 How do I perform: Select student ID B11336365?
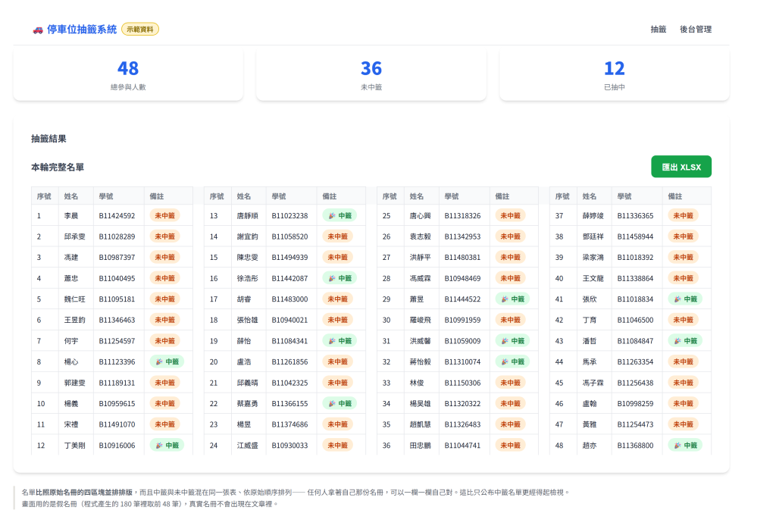(x=635, y=216)
